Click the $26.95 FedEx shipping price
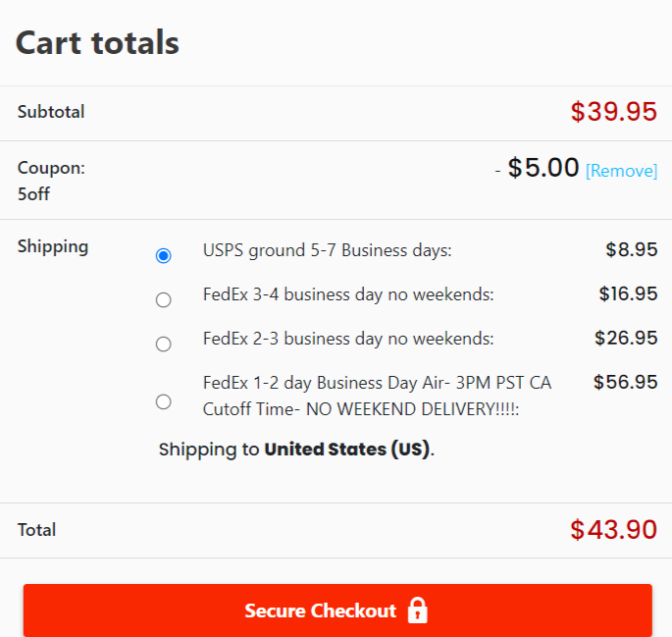This screenshot has height=637, width=672. click(x=626, y=338)
